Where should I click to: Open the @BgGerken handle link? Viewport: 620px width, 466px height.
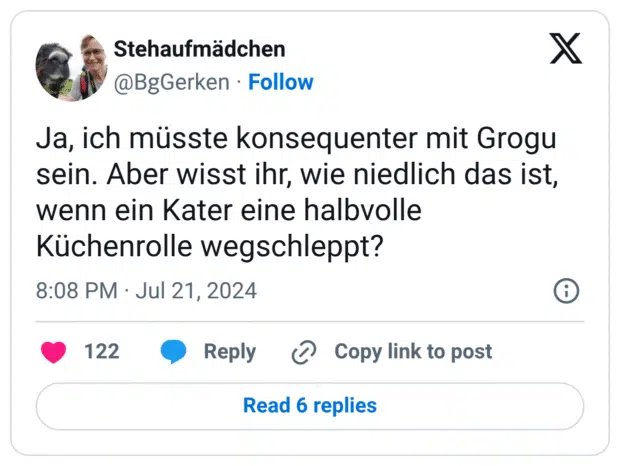(173, 82)
